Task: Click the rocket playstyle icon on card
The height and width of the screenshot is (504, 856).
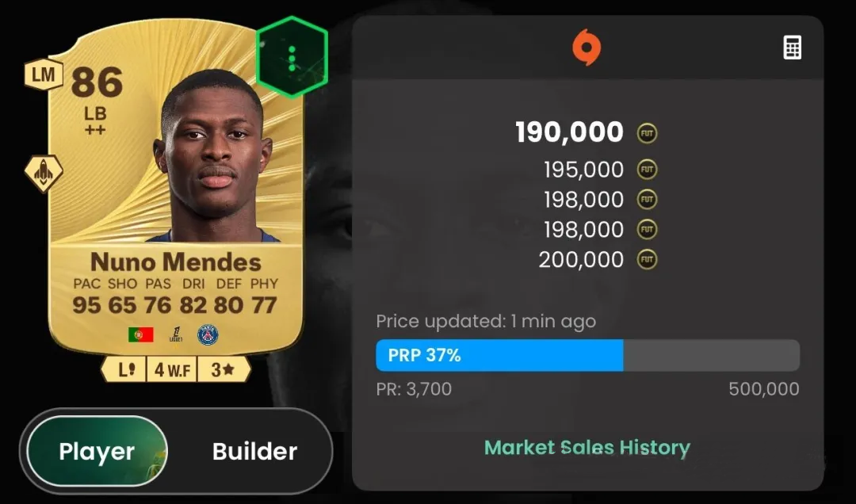Action: tap(44, 173)
